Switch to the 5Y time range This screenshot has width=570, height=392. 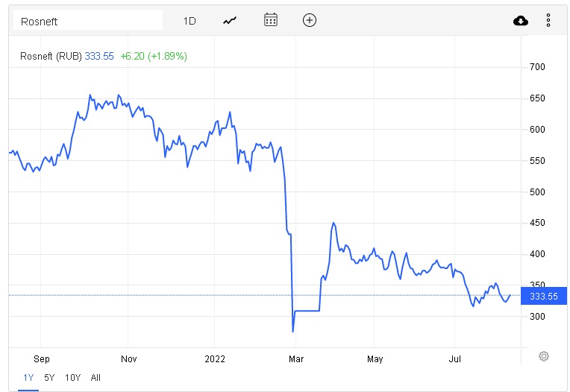49,378
